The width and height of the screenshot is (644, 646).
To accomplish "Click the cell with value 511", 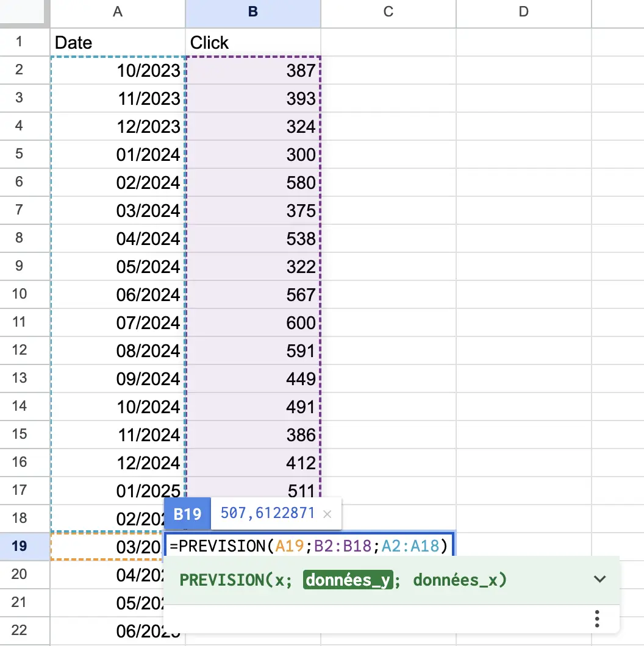I will [252, 488].
